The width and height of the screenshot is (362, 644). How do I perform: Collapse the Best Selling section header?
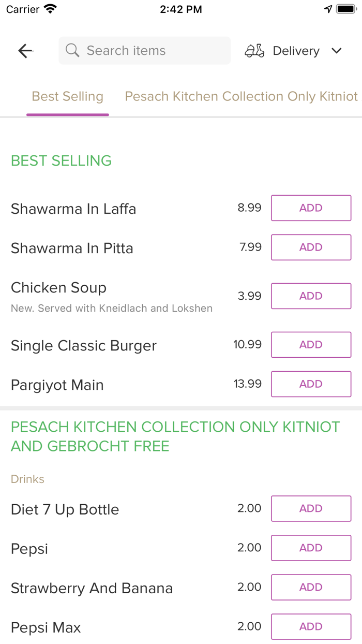[61, 161]
